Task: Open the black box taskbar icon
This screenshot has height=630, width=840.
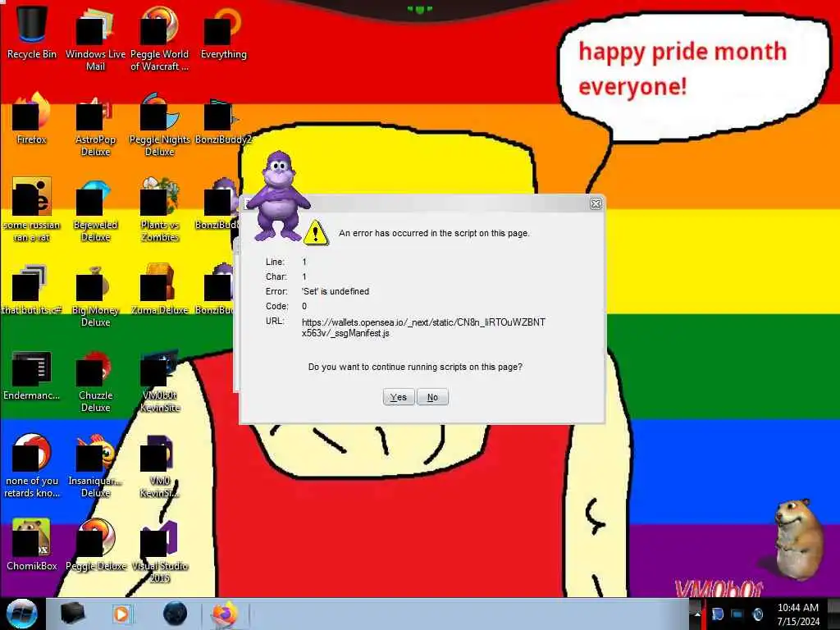Action: [x=72, y=614]
